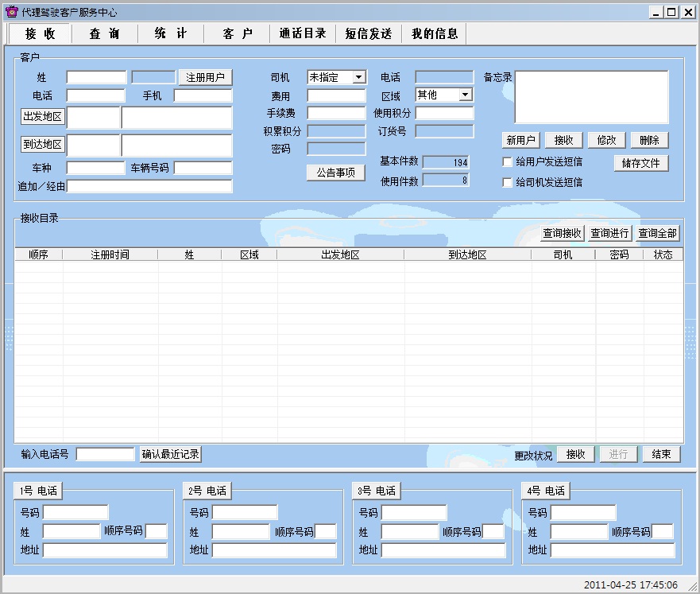Image resolution: width=700 pixels, height=594 pixels.
Task: Enable 给司机发送短信 checkbox
Action: coord(507,182)
